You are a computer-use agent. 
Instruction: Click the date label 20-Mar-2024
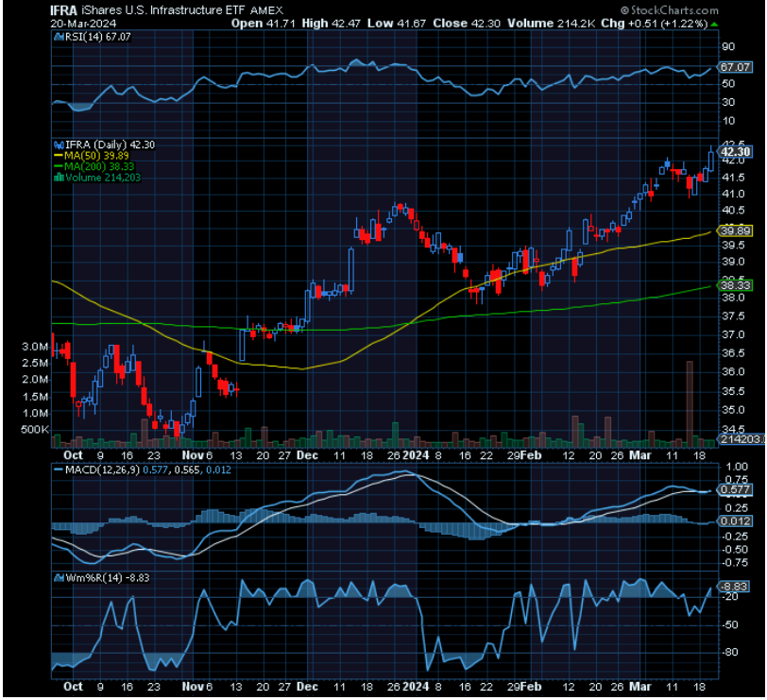[x=80, y=24]
